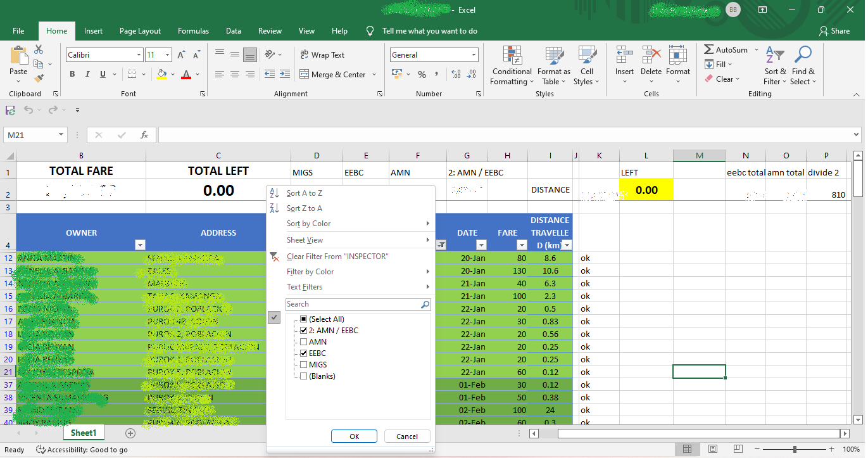Click the Cut scissors icon

point(39,49)
